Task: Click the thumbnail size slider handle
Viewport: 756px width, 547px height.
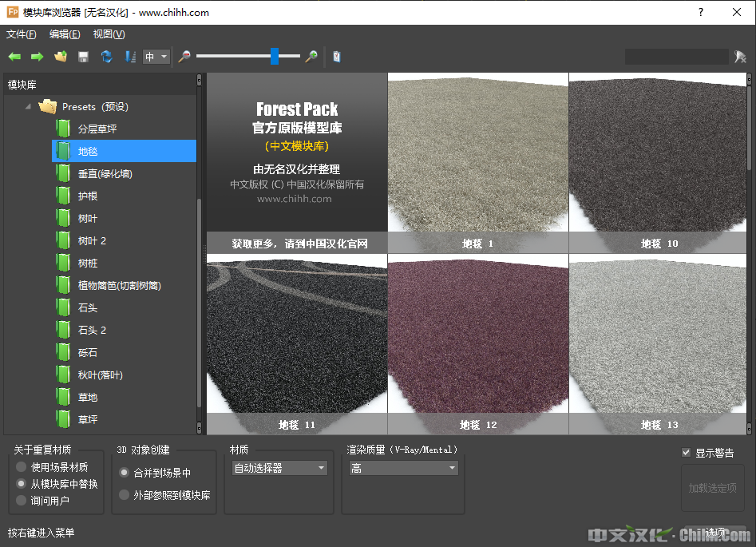Action: point(275,56)
